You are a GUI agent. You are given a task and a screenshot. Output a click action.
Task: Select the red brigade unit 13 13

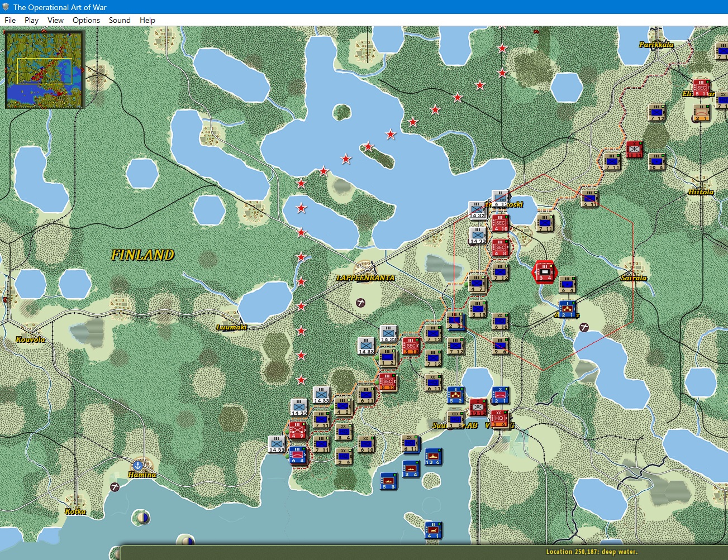pos(478,408)
